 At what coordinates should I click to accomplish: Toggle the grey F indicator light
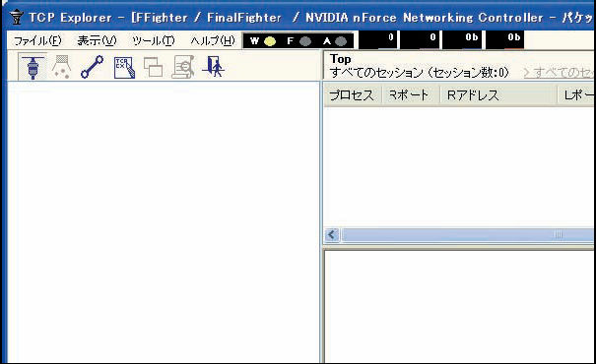pos(305,41)
